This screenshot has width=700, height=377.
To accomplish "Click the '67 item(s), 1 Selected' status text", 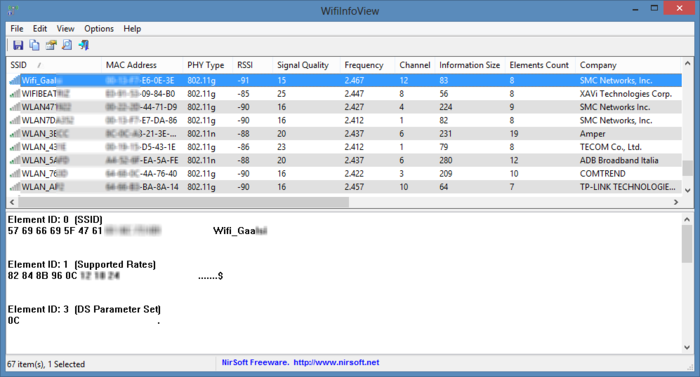I will pos(46,364).
